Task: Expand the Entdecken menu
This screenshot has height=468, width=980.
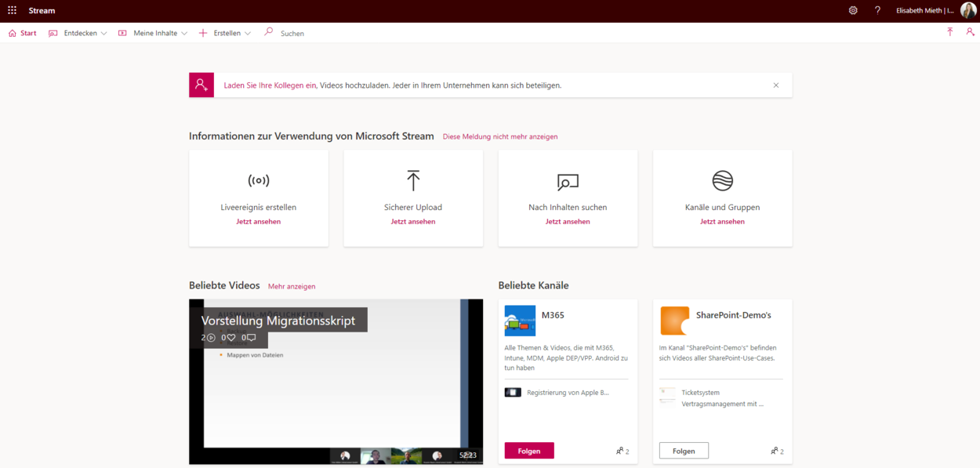Action: click(78, 33)
